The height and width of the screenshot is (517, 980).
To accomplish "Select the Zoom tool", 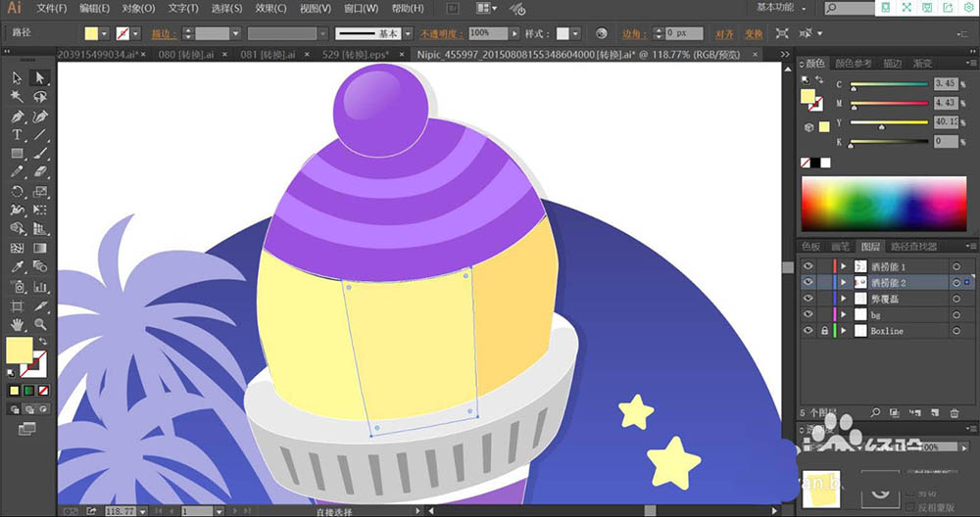I will [40, 324].
